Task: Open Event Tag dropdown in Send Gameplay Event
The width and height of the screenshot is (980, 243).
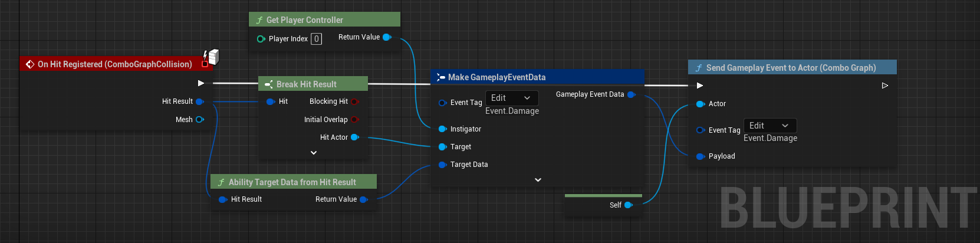Action: 769,126
